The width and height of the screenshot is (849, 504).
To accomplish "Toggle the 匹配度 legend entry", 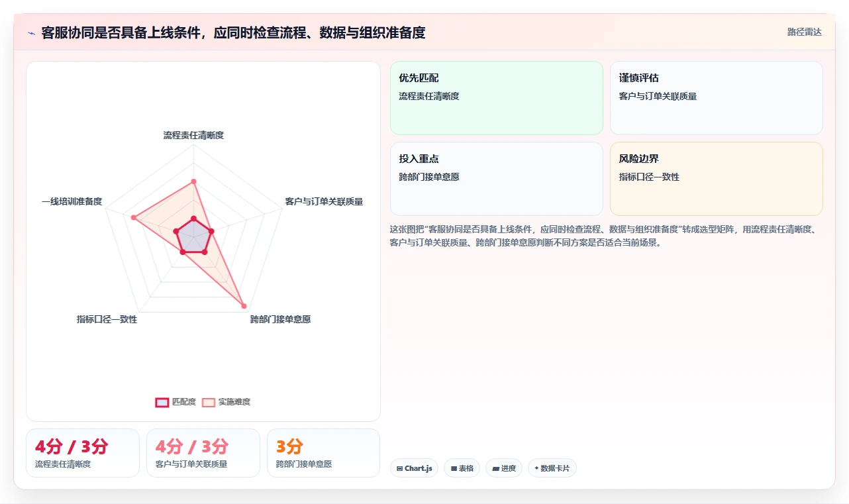I will (x=175, y=402).
